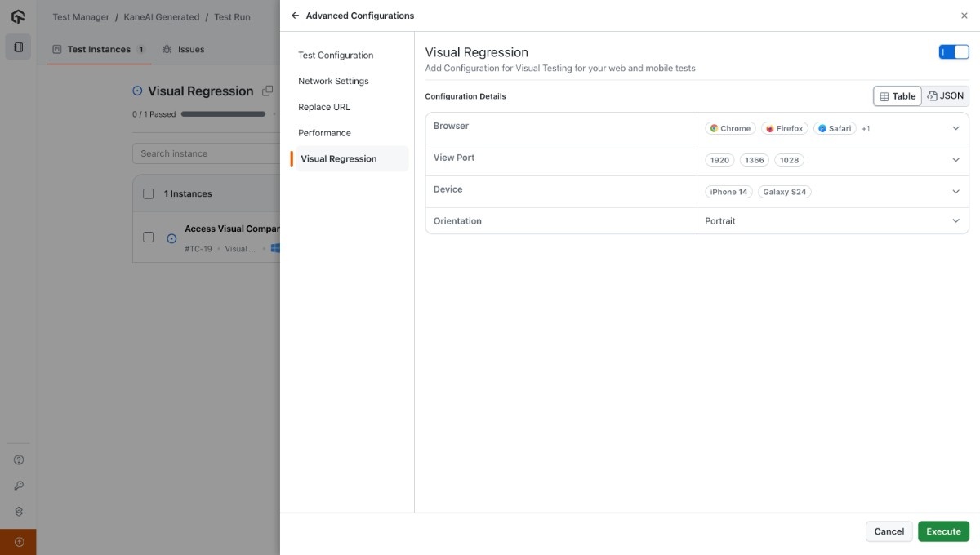The width and height of the screenshot is (980, 555).
Task: Expand the Browser configuration row
Action: pos(955,127)
